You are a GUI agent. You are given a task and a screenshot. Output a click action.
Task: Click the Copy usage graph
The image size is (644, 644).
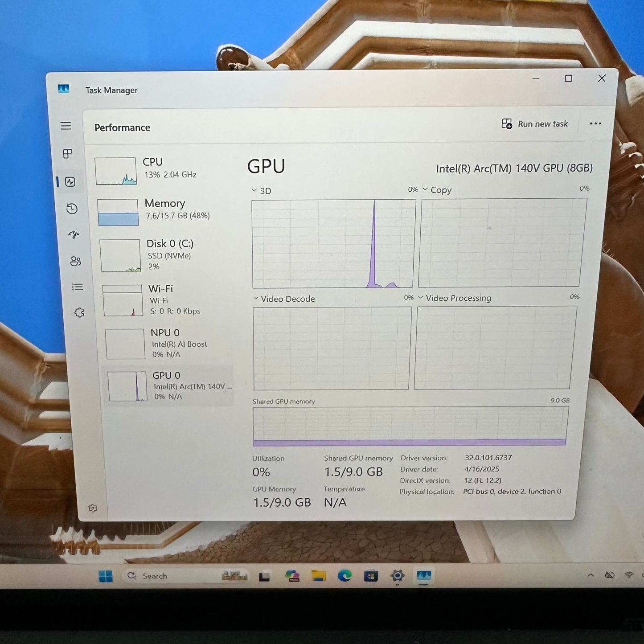[x=502, y=242]
